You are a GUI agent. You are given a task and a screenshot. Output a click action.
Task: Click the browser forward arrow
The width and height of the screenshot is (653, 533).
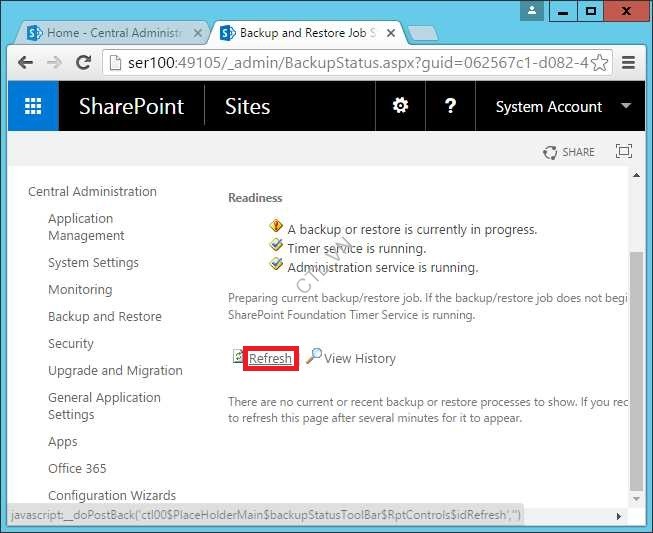pyautogui.click(x=55, y=63)
